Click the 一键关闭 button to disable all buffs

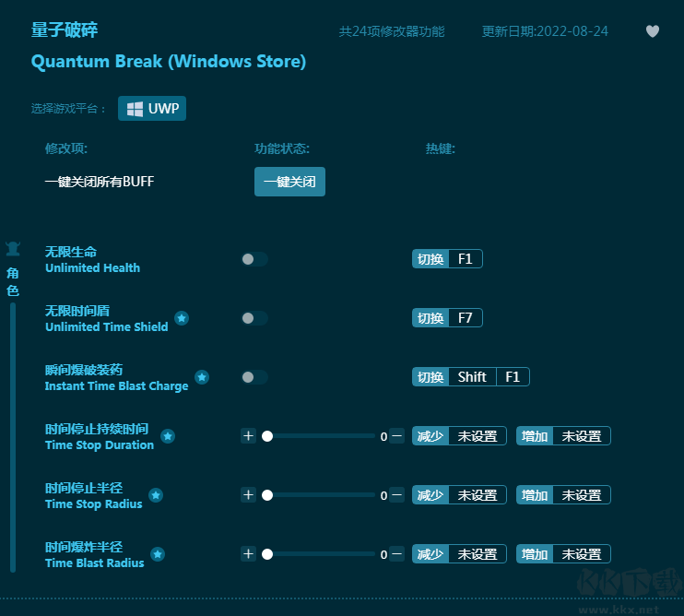click(289, 182)
